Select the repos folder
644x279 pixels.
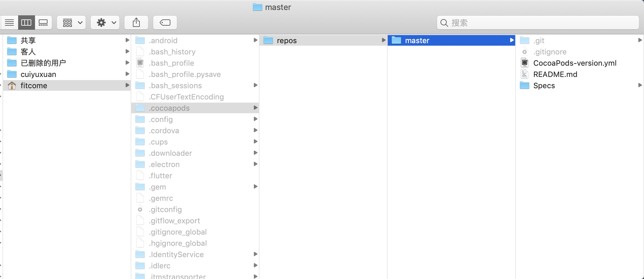[323, 40]
